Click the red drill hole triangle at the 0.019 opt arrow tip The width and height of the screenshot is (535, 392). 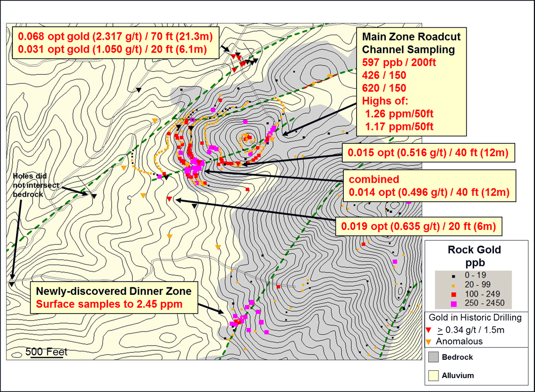pyautogui.click(x=169, y=199)
